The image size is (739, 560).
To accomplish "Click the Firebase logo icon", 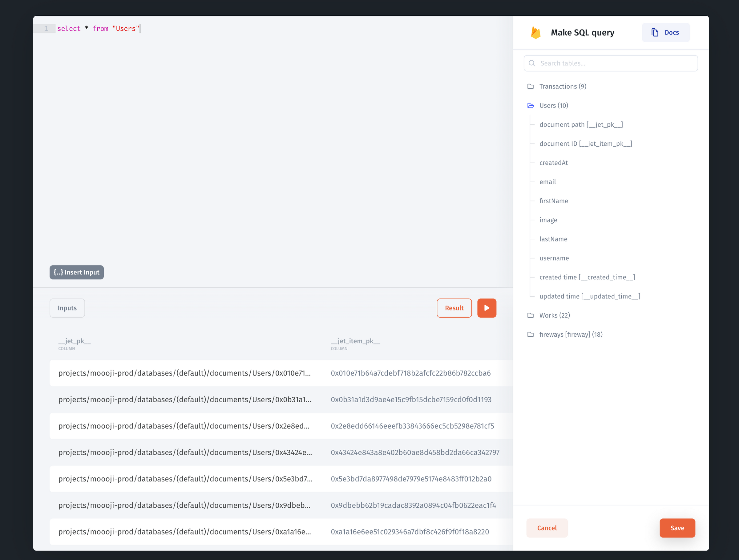I will tap(535, 32).
